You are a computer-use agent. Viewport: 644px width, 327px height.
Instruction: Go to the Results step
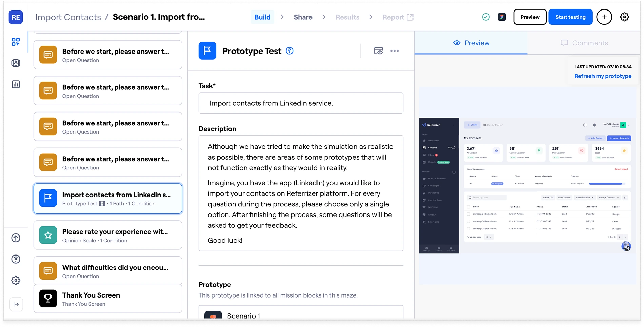pyautogui.click(x=347, y=17)
